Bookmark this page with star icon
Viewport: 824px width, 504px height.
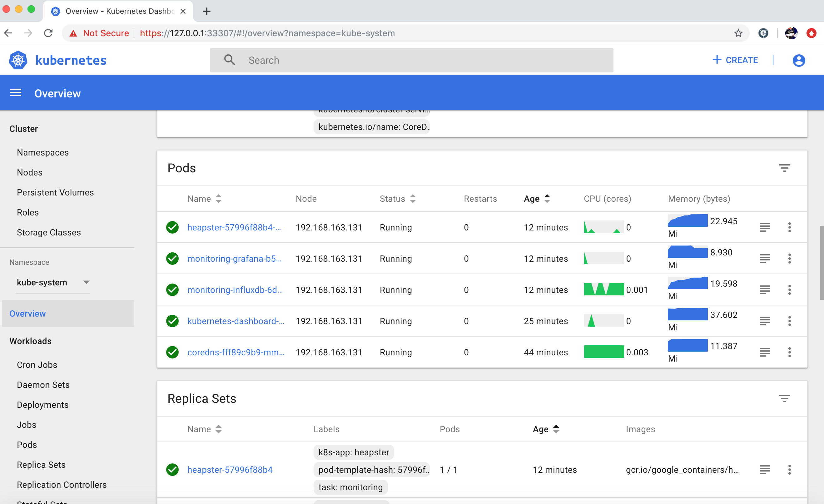[x=738, y=33]
